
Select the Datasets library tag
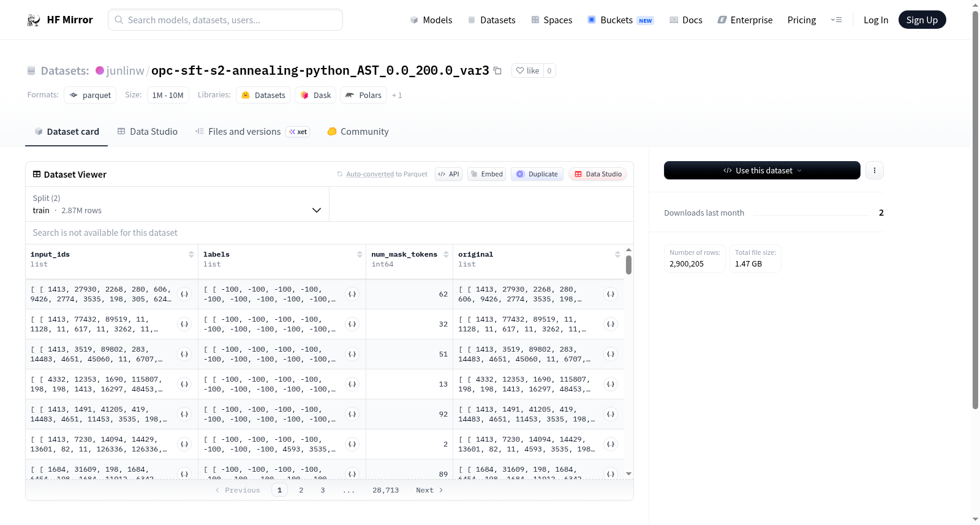tap(263, 95)
